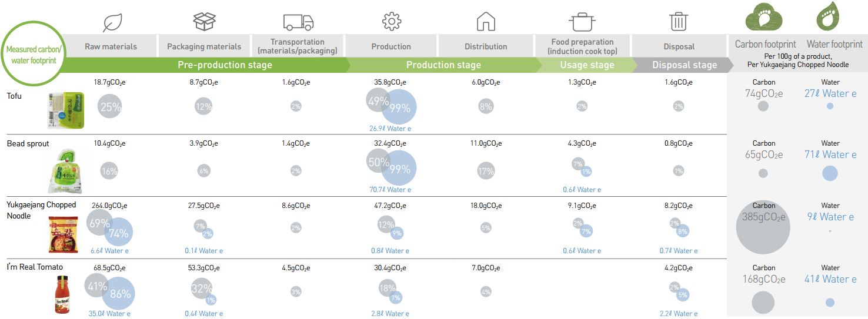Screen dimensions: 868x319
Task: Click the Tofu product package image
Action: (x=66, y=110)
